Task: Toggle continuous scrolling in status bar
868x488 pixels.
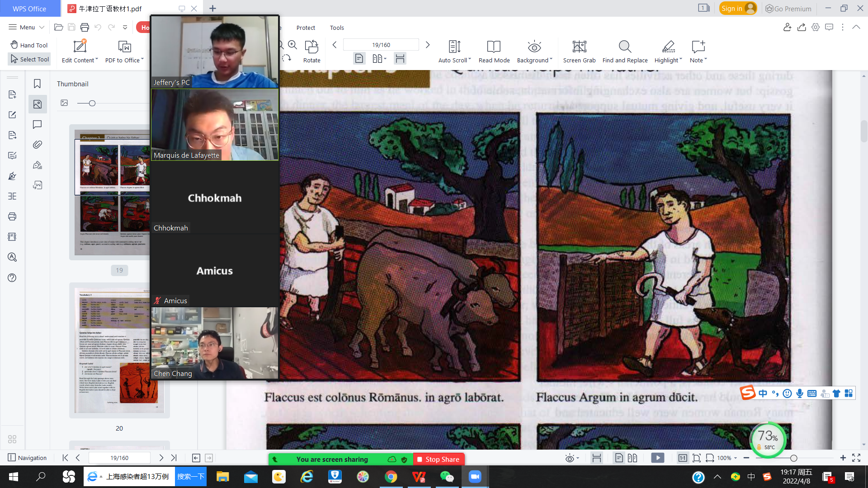Action: (x=597, y=458)
